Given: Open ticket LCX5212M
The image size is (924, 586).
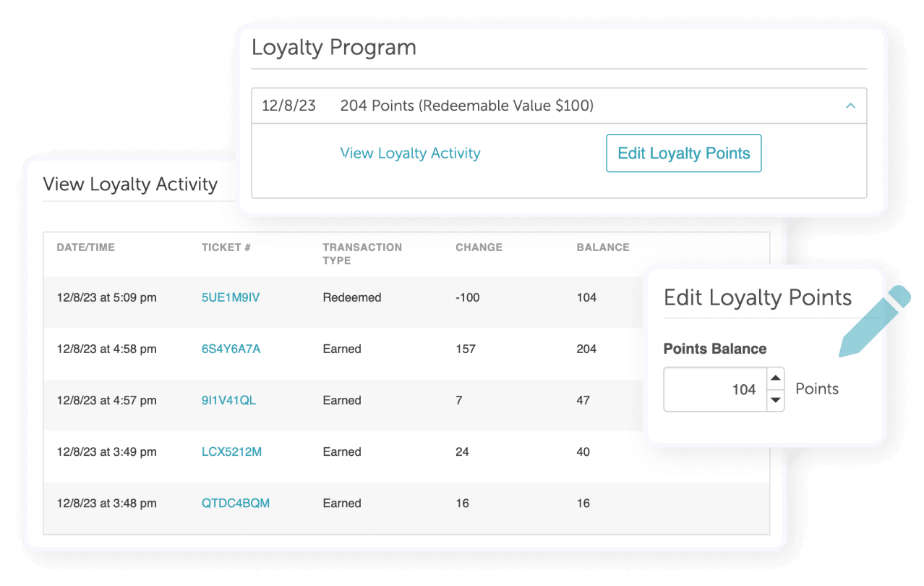Looking at the screenshot, I should point(231,451).
